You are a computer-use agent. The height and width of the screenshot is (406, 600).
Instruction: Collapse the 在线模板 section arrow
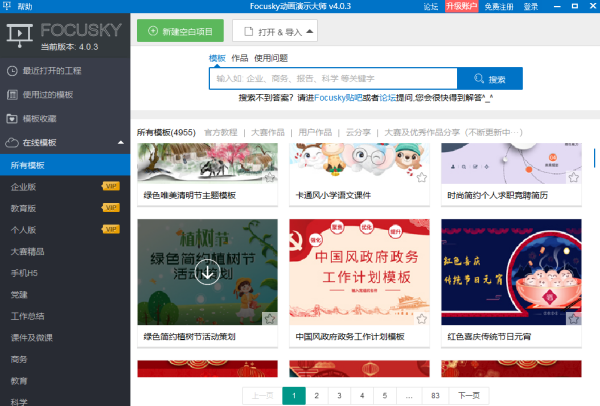[121, 143]
